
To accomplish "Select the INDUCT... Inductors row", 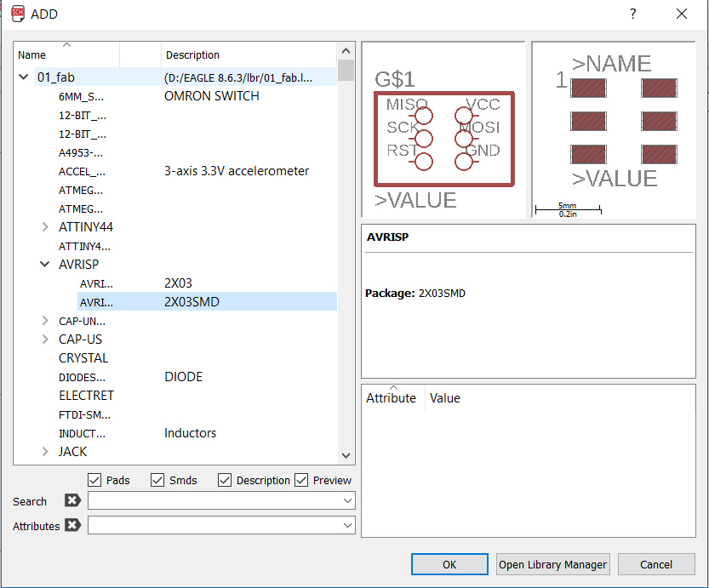I will 175,433.
